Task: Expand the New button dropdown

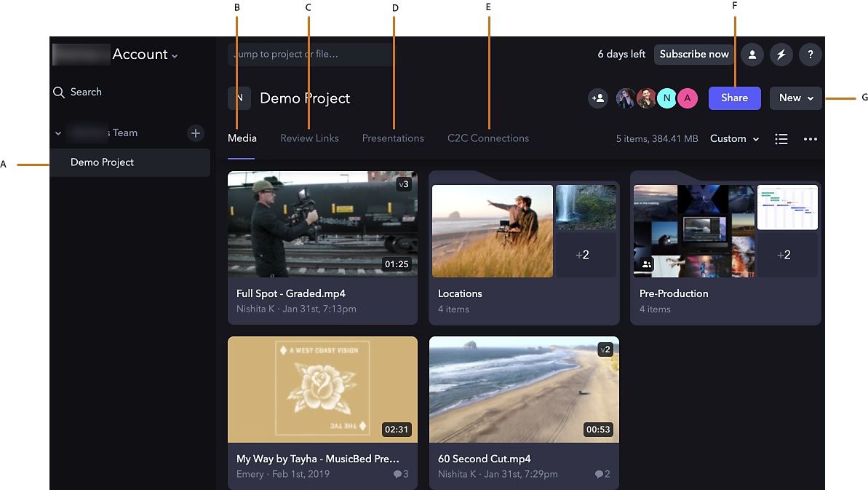Action: point(796,98)
